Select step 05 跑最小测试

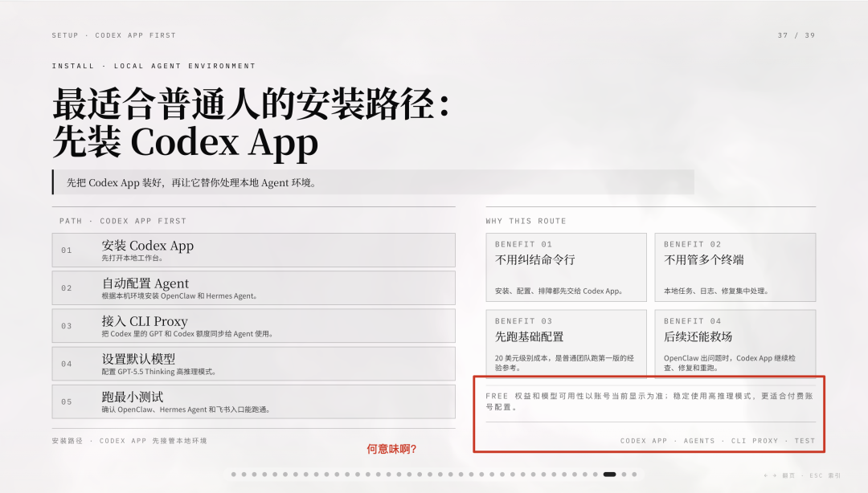pyautogui.click(x=253, y=401)
